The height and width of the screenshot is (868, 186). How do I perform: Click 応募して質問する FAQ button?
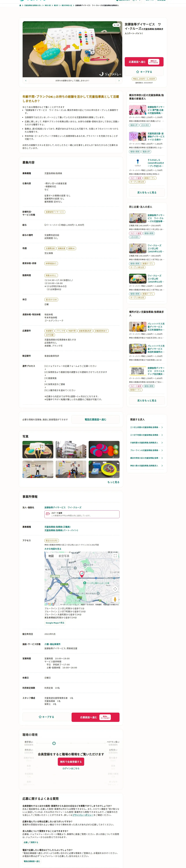click(x=31, y=842)
